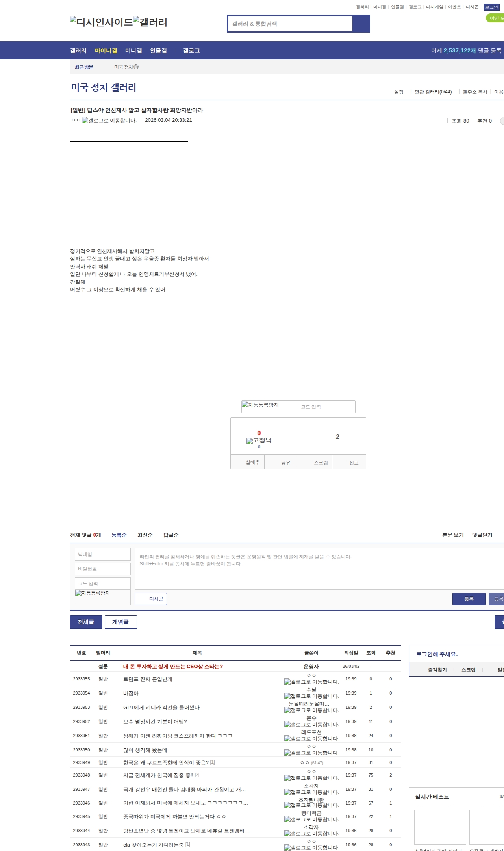Viewport: 504px width, 851px height.
Task: Submit comment with the dark blue 등록 button
Action: tap(469, 599)
